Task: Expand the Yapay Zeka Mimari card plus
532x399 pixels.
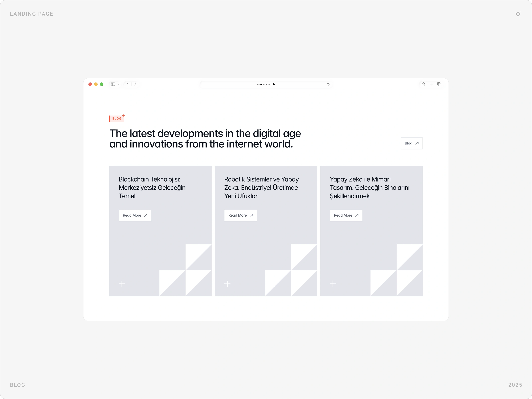Action: coord(333,284)
